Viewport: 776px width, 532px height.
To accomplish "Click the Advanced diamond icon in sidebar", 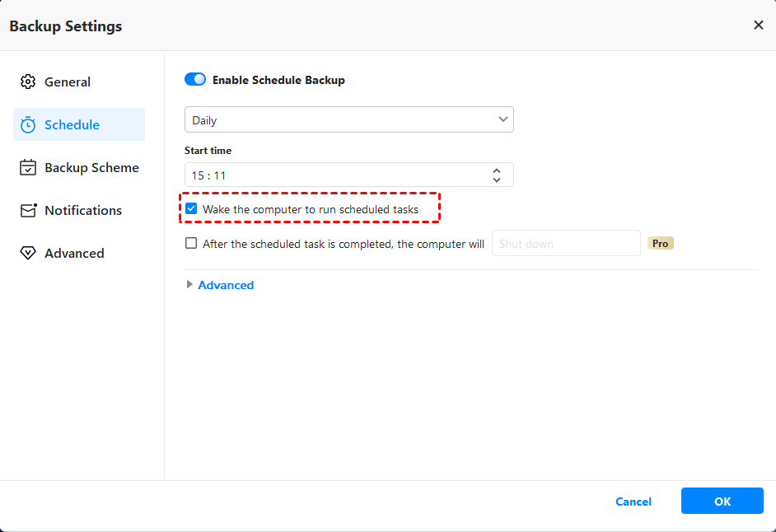I will point(28,254).
